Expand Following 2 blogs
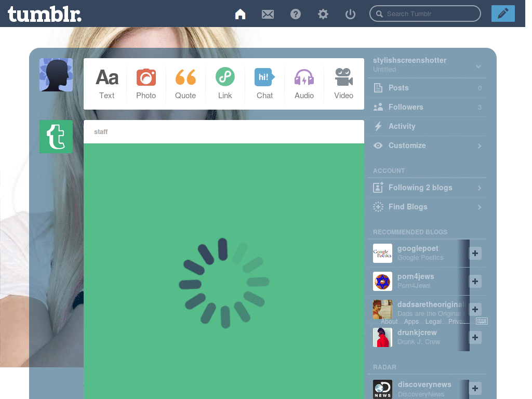532x399 pixels. point(427,188)
